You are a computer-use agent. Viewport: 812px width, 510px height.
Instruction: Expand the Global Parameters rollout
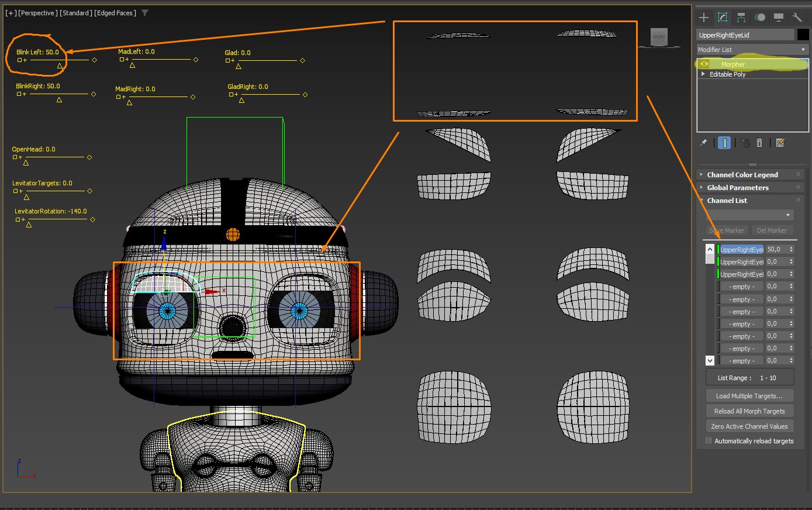(x=738, y=188)
